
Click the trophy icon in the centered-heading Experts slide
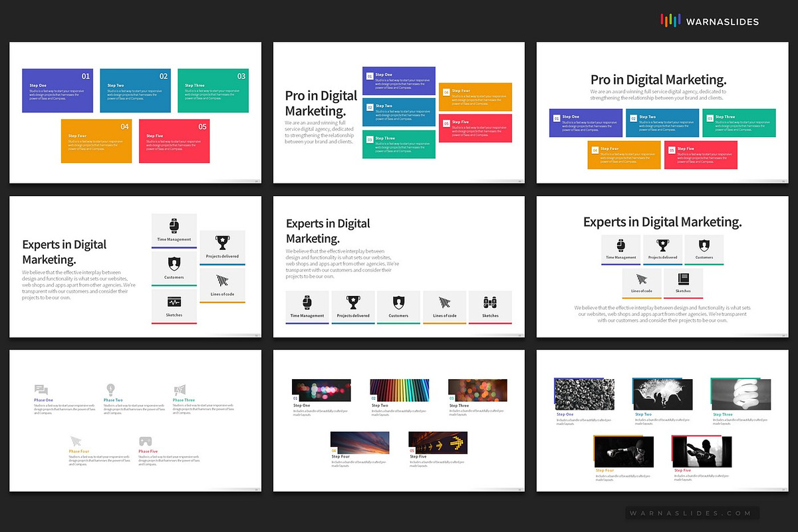click(x=663, y=245)
